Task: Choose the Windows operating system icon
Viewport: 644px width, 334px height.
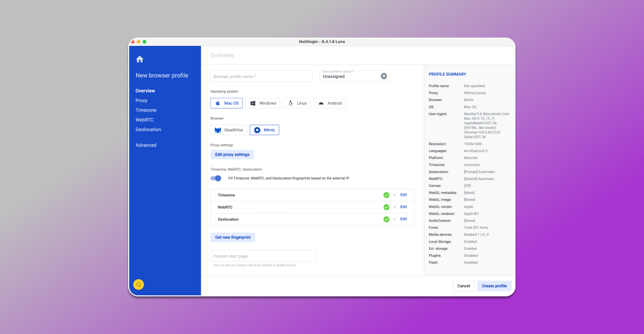Action: (x=252, y=103)
